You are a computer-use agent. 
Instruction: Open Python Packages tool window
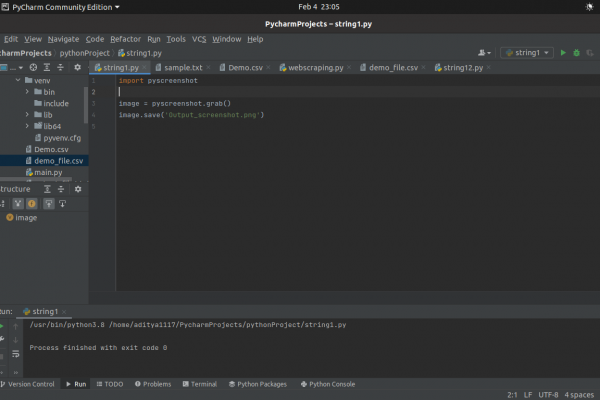tap(258, 384)
